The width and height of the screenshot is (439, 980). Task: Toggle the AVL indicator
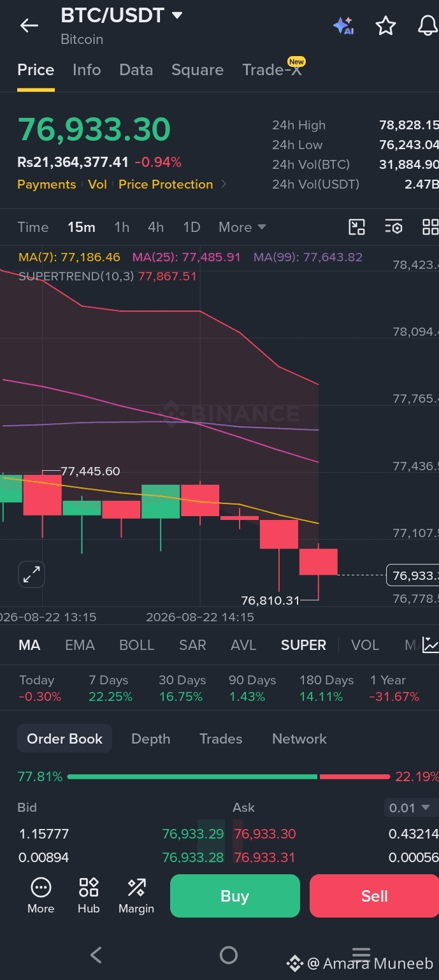point(243,645)
